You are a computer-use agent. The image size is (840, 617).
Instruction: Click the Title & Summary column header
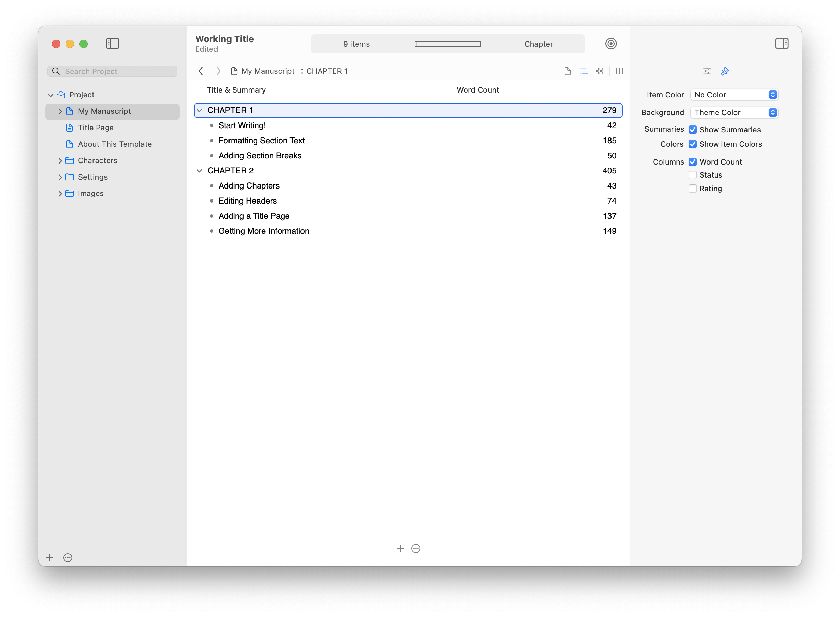[236, 90]
